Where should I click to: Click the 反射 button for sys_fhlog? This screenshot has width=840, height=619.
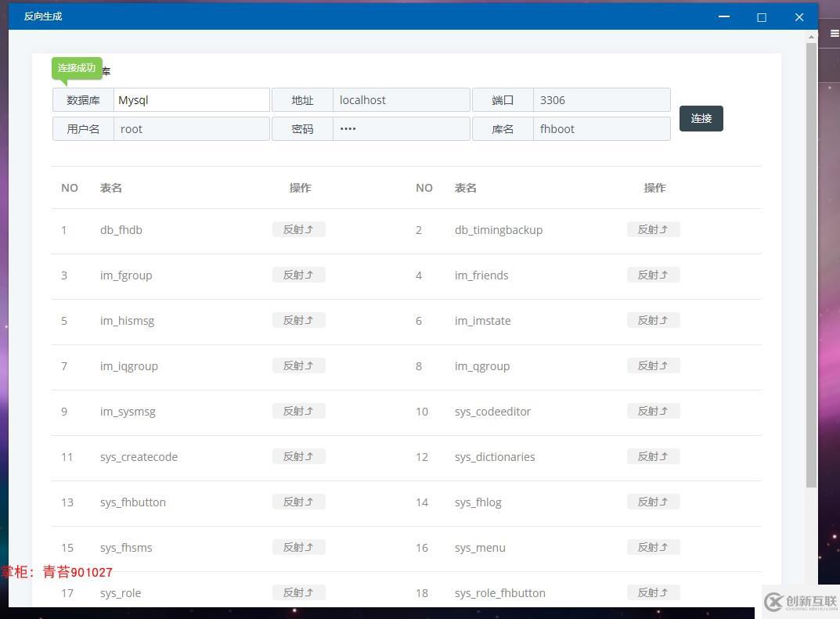click(653, 502)
